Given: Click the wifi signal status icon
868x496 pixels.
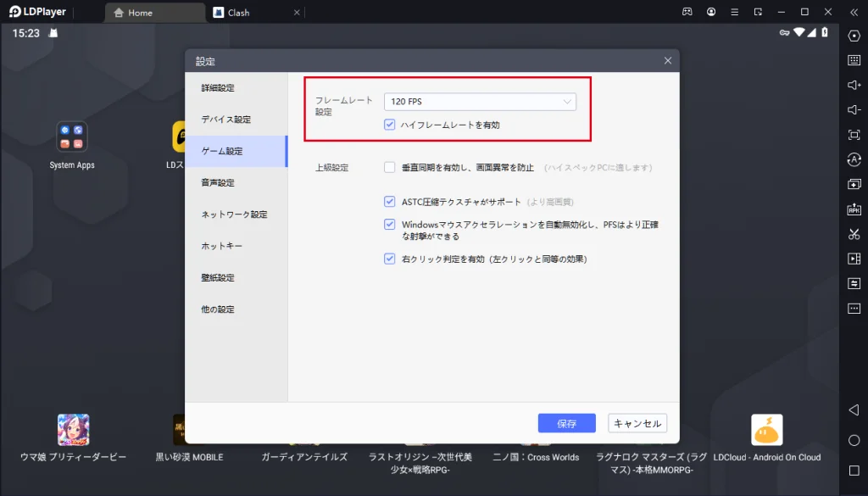Looking at the screenshot, I should [x=798, y=33].
